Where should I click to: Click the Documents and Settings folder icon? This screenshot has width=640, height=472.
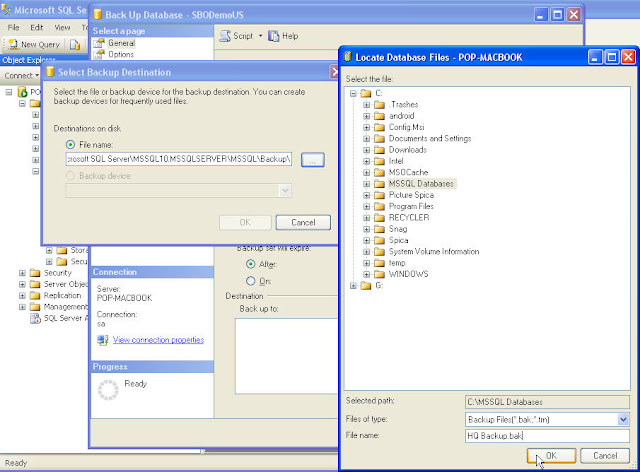coord(380,138)
